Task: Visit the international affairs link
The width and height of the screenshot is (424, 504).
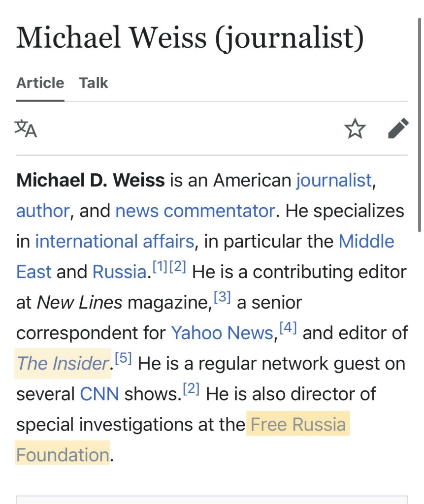Action: tap(114, 242)
